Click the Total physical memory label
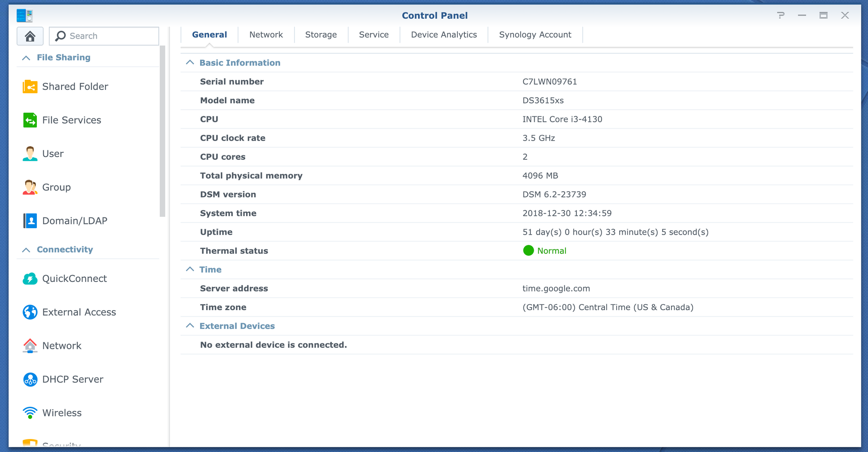 251,176
